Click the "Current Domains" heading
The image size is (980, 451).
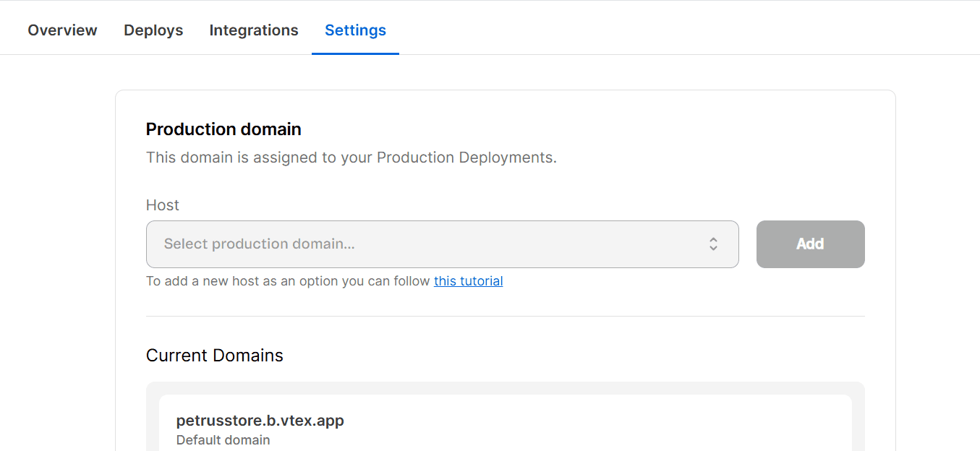[x=215, y=356]
